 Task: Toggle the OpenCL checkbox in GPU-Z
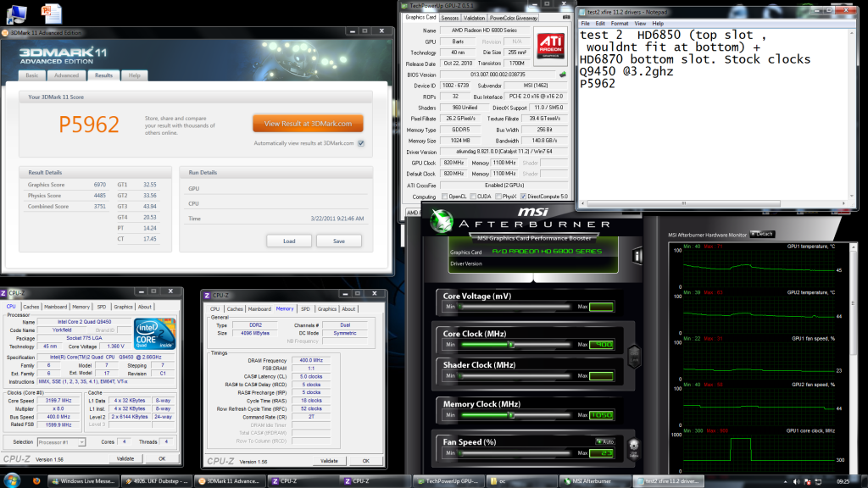click(x=444, y=197)
